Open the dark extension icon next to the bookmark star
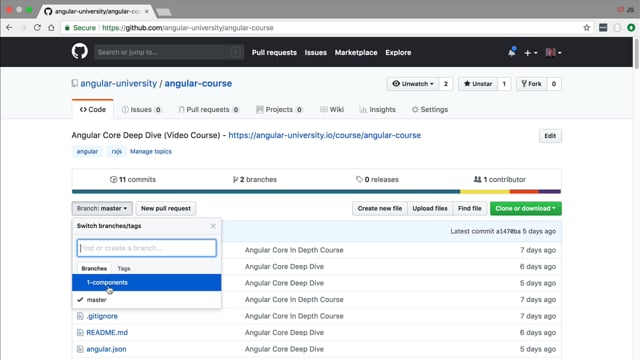This screenshot has height=360, width=640. pyautogui.click(x=603, y=28)
